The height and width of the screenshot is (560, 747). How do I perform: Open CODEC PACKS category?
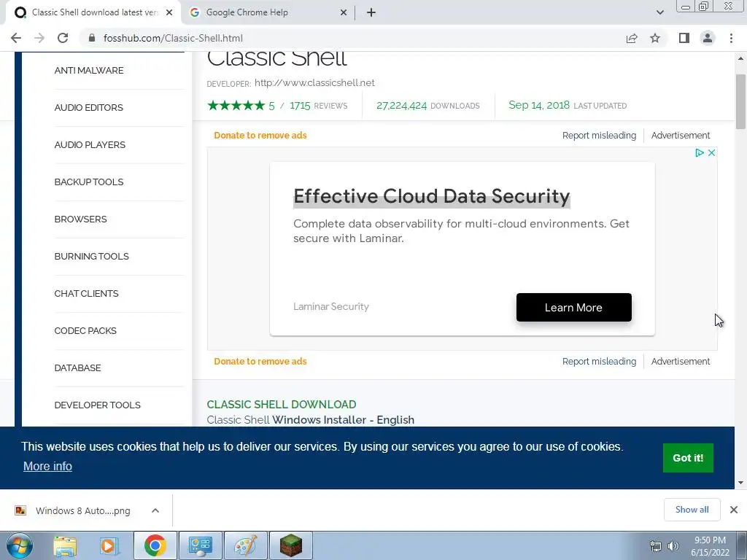pos(85,330)
